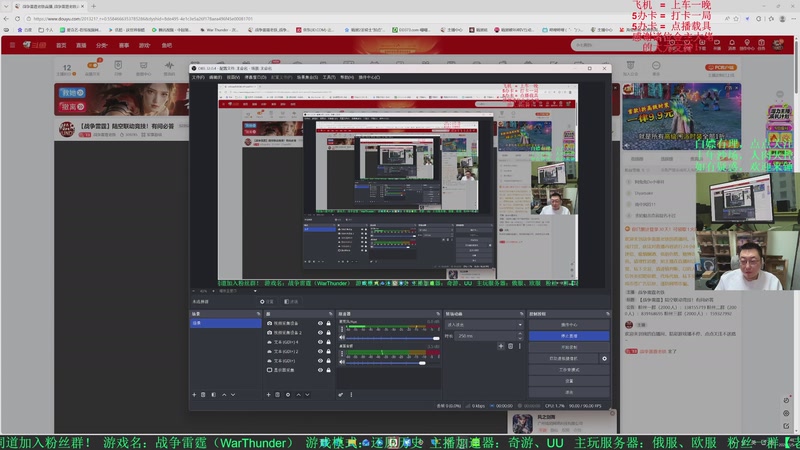
Task: Select the highlighted scene in Scenes list
Action: pos(226,323)
